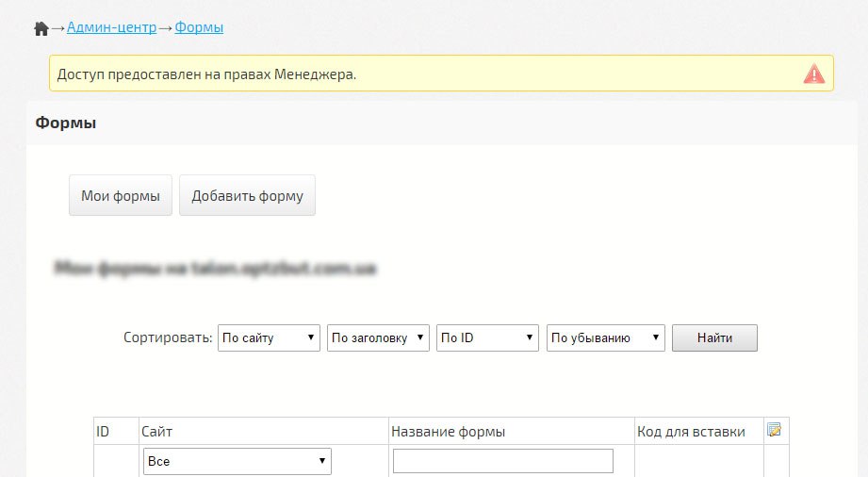Screen dimensions: 868x477
Task: Open the По ID sort dropdown
Action: 487,337
